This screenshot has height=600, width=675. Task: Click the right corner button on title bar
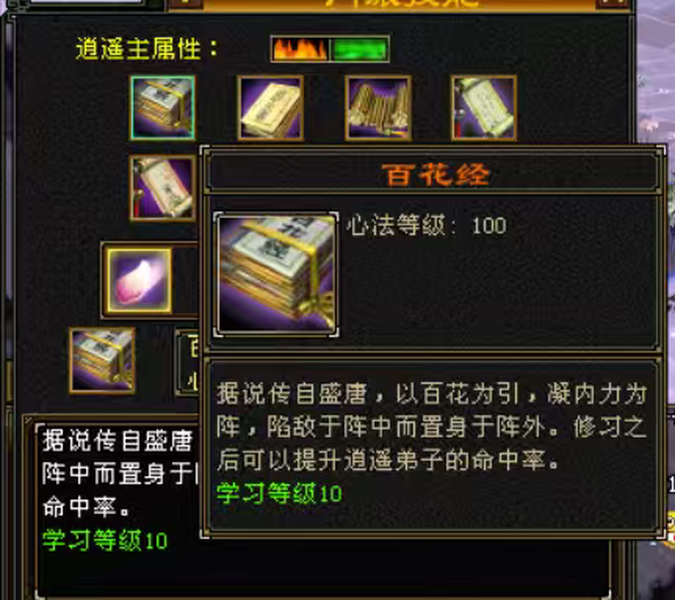pyautogui.click(x=613, y=3)
